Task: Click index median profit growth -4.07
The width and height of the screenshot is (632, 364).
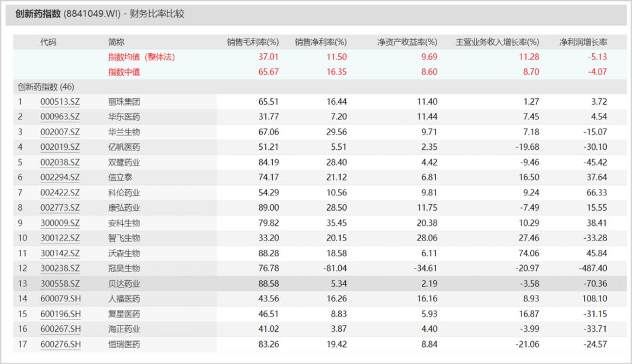Action: [x=597, y=72]
